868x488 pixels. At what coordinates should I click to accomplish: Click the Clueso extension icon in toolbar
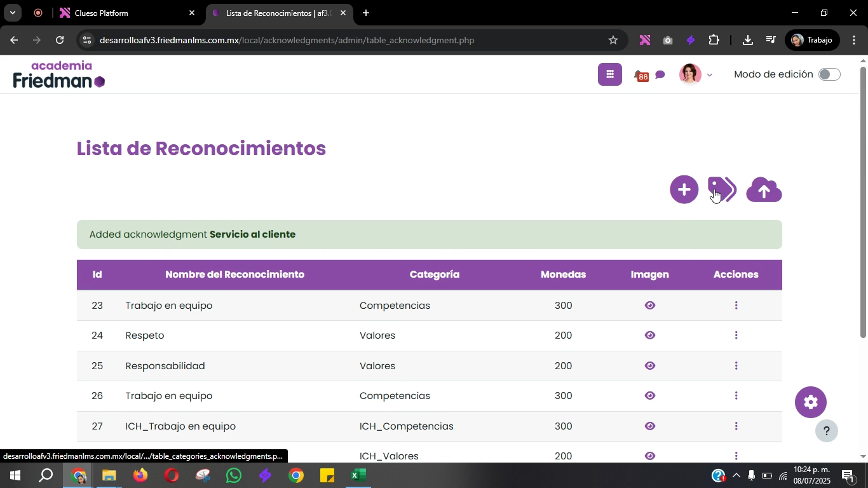pos(645,40)
